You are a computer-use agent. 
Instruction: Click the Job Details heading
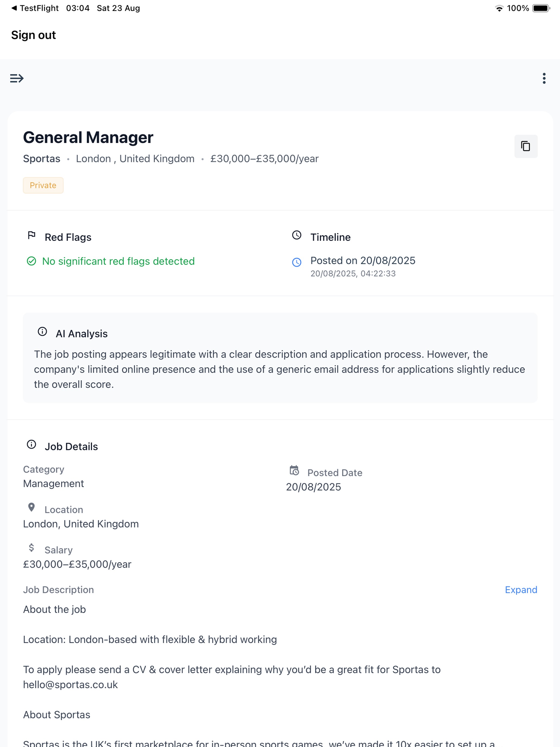click(72, 447)
